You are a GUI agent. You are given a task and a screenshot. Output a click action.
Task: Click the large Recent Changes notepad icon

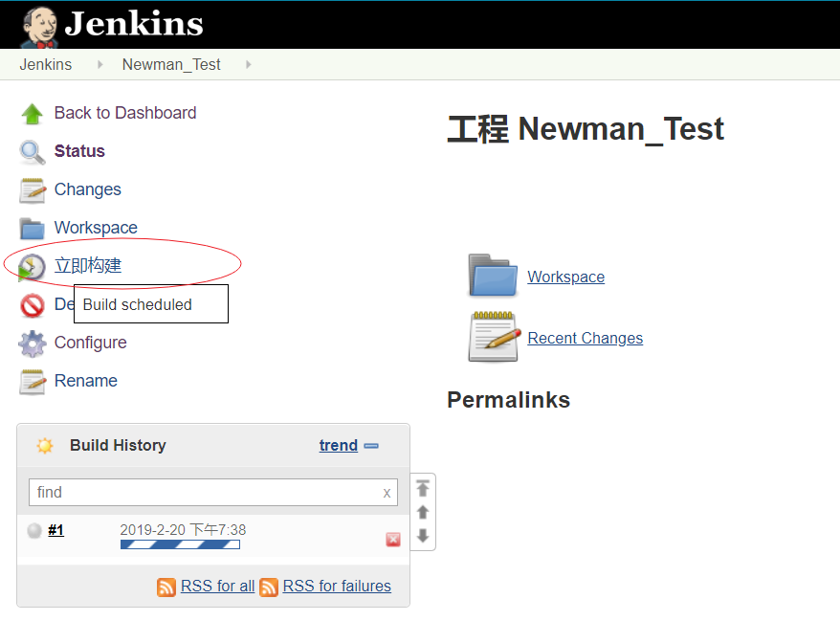click(x=494, y=338)
